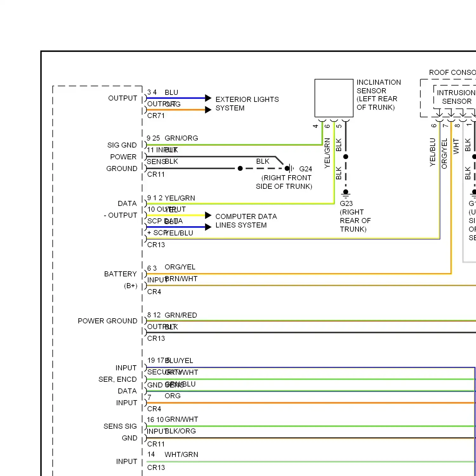Click the - OUTPUT pin label

point(120,215)
